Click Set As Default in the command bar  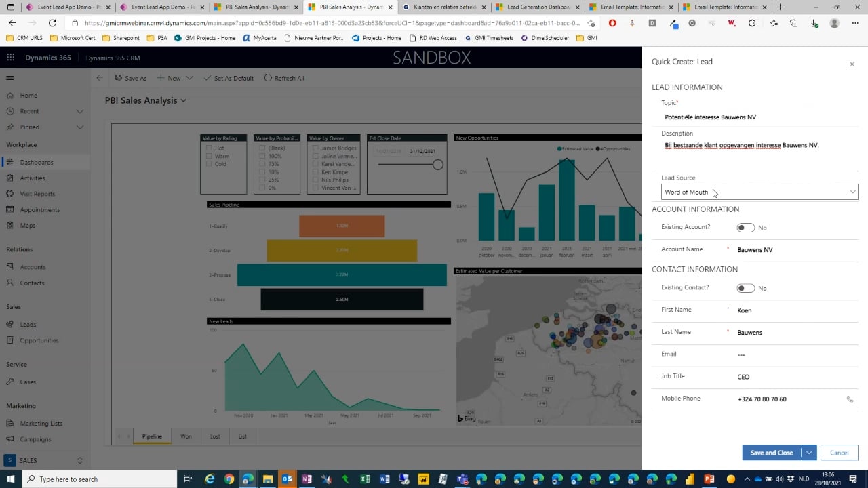pos(229,78)
